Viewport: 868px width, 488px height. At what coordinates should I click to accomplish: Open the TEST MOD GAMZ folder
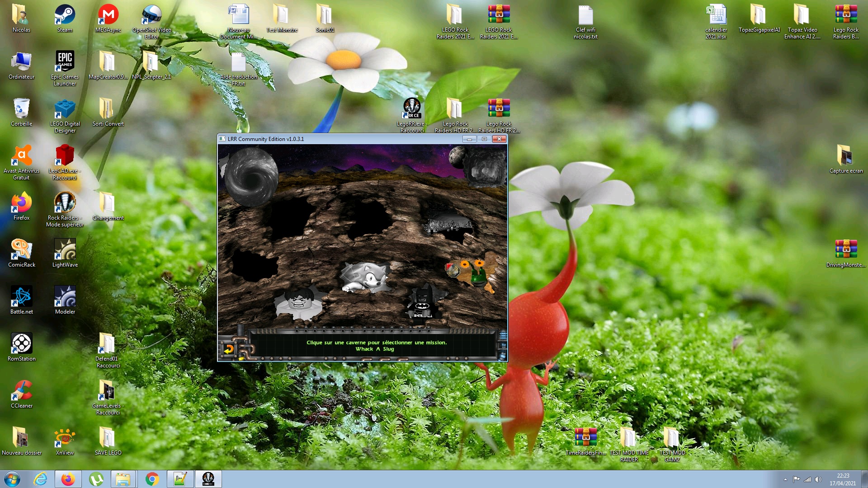pos(672,445)
